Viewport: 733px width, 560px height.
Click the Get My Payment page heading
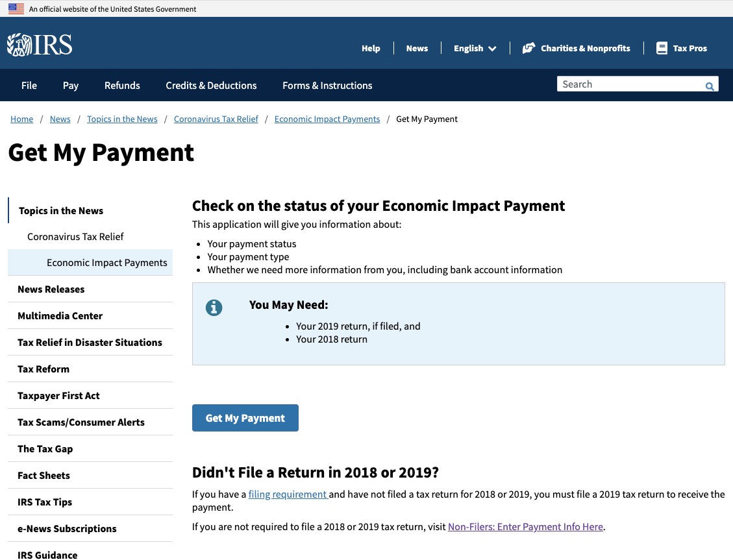[101, 152]
